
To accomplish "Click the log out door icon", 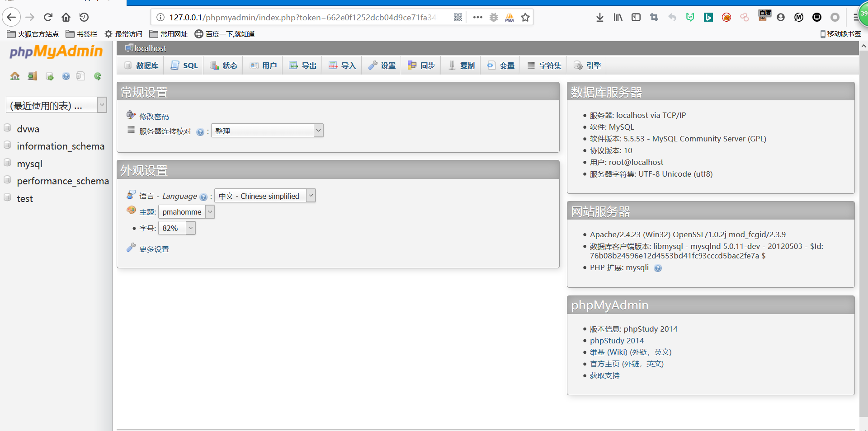I will tap(32, 76).
